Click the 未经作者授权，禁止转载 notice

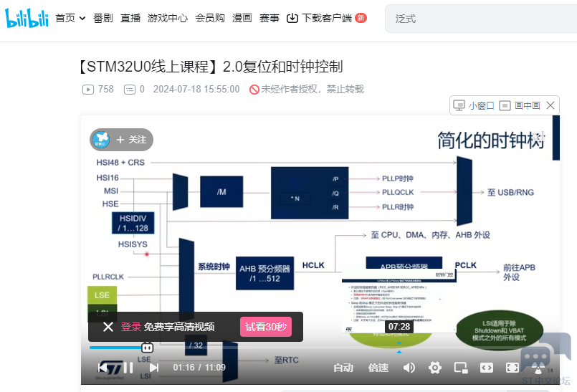click(x=307, y=90)
